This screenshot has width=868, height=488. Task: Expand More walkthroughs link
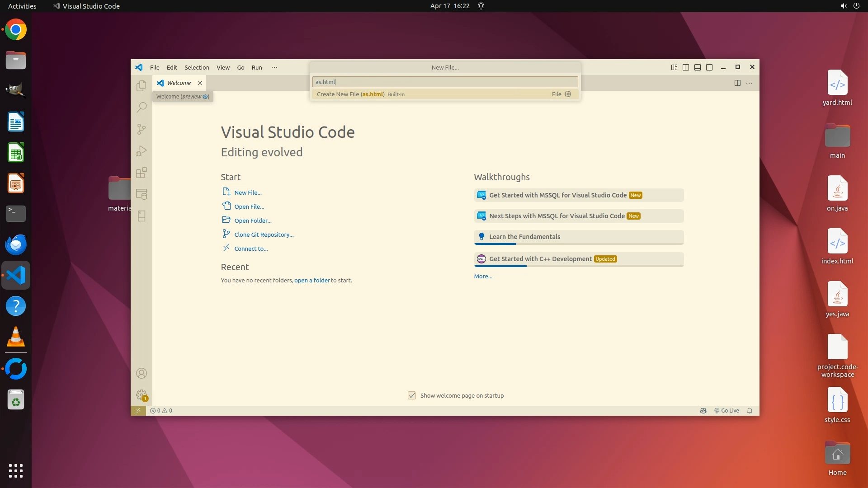(483, 277)
